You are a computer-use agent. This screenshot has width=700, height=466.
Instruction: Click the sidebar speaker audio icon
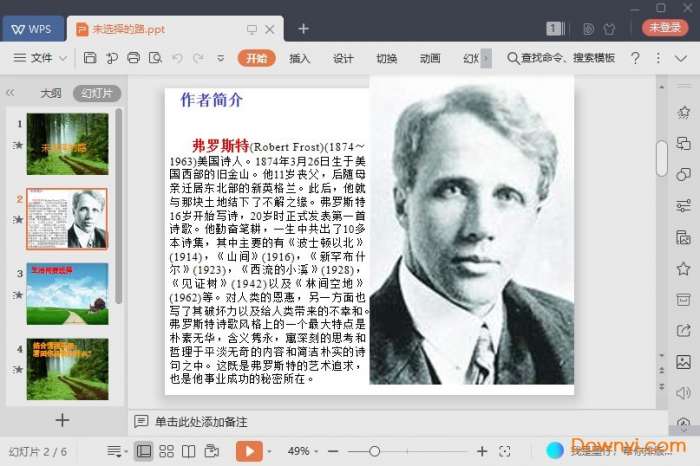(683, 393)
